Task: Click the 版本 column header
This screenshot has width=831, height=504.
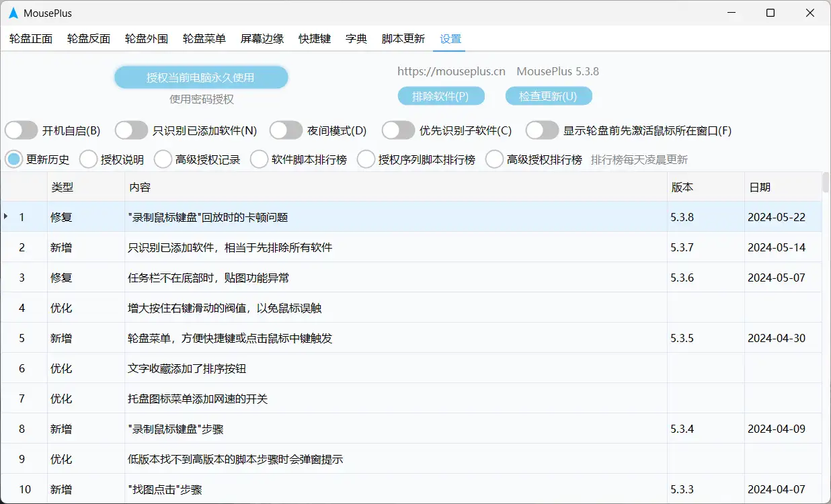Action: [706, 187]
